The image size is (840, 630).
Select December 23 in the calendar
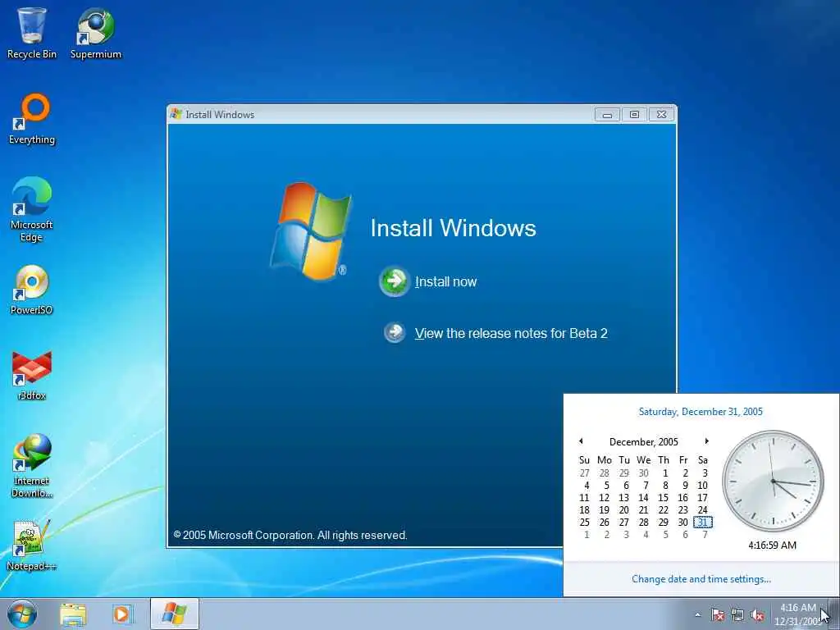683,510
